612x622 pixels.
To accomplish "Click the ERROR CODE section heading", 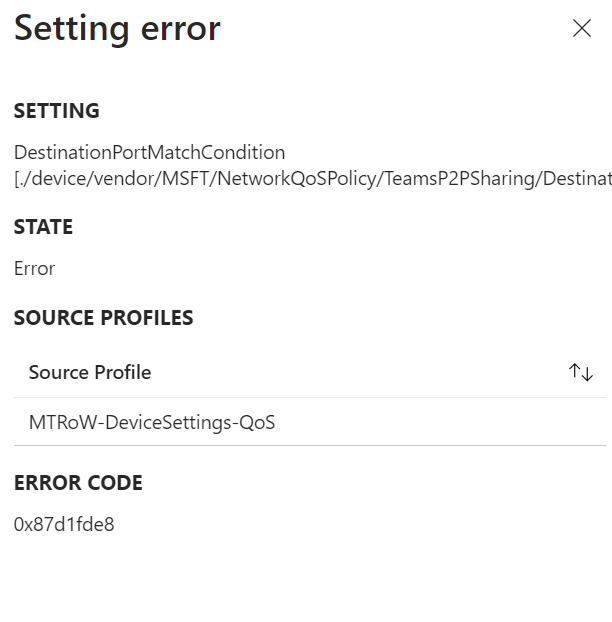I will pos(78,483).
